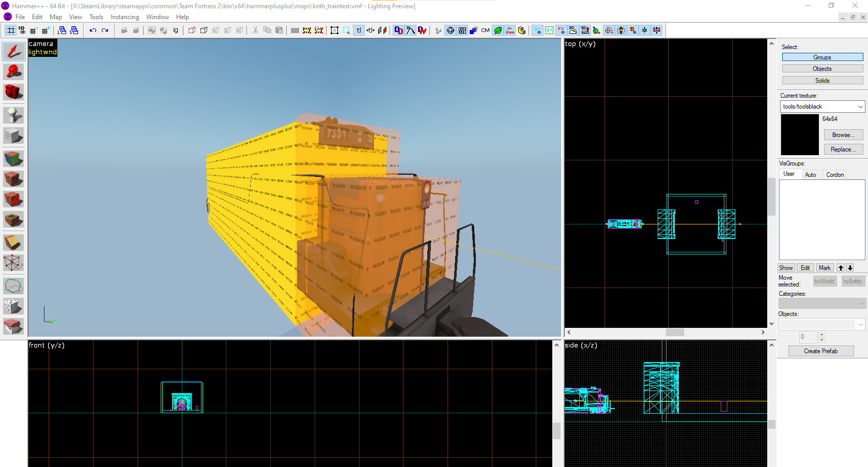Viewport: 868px width, 467px height.
Task: Open the Objects dropdown
Action: [x=822, y=324]
